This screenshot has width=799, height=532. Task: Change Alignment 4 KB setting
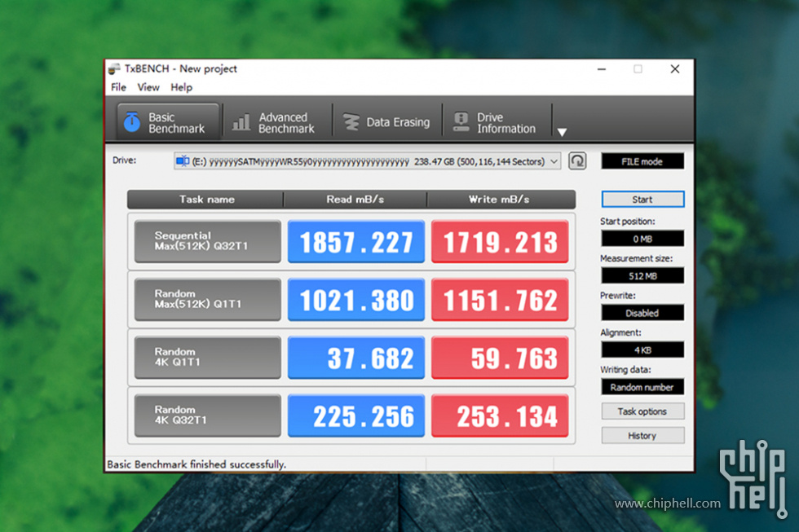tap(642, 350)
